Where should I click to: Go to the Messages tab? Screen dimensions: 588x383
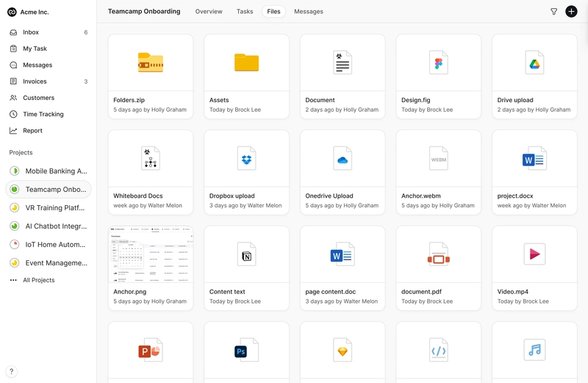[308, 12]
